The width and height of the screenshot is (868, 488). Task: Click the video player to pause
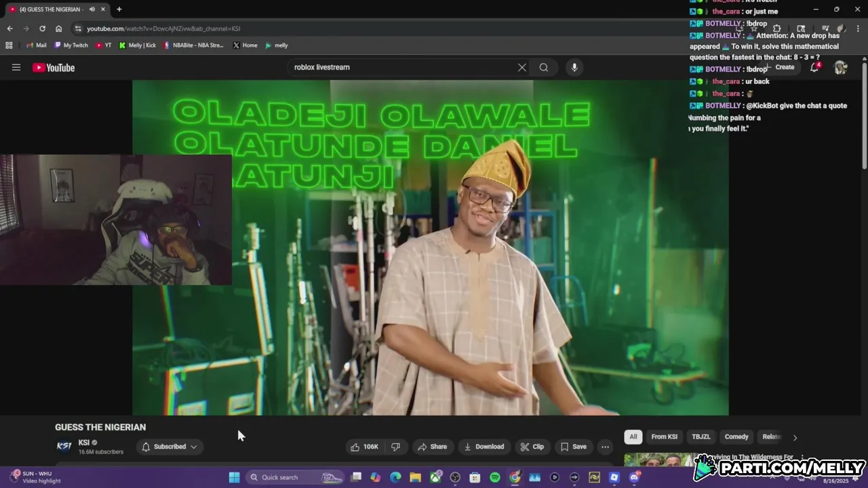[431, 247]
